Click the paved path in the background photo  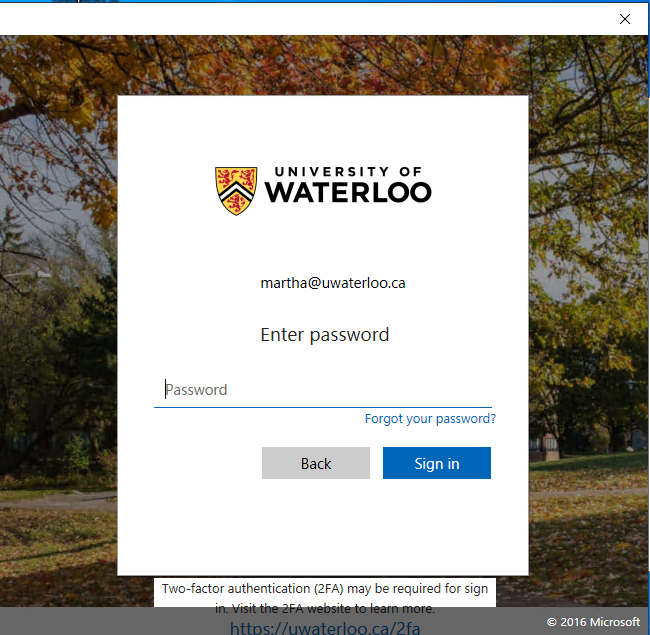pos(60,500)
